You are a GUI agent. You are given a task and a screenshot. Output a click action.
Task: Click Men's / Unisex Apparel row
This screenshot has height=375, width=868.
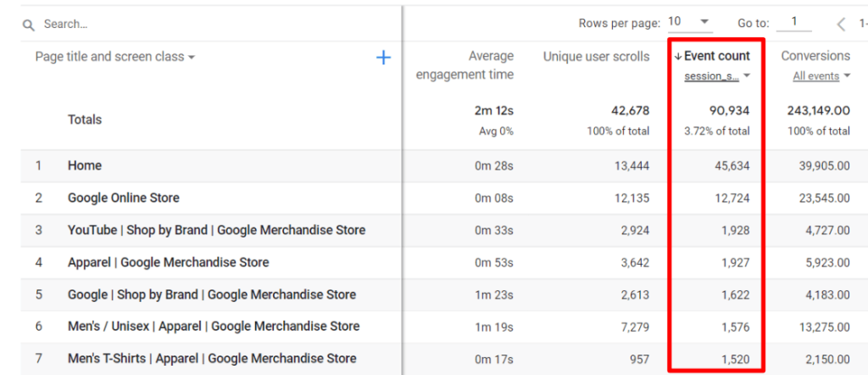(214, 326)
